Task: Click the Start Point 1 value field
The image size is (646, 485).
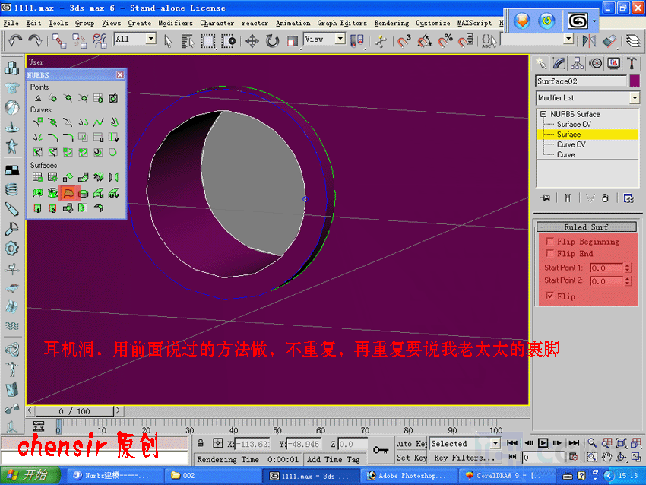Action: 606,268
